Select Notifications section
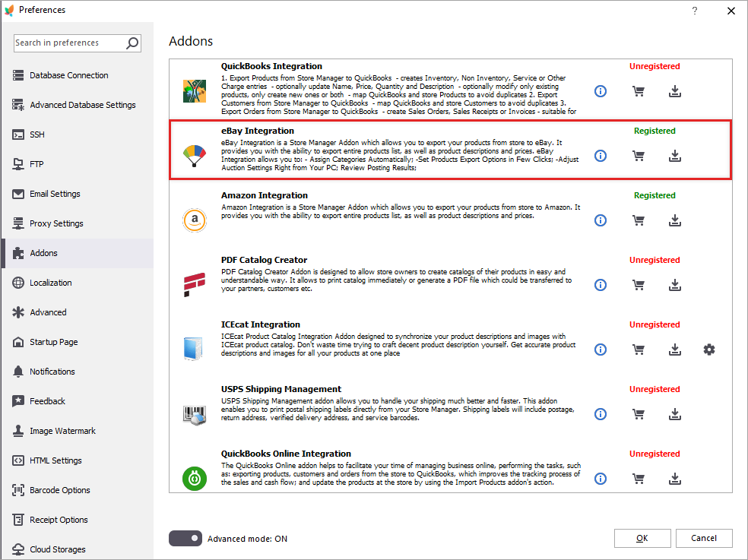 (x=78, y=372)
